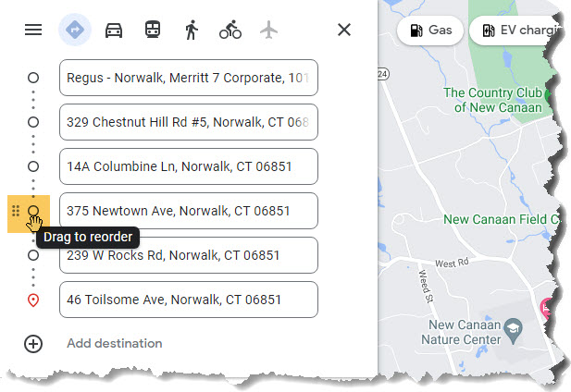Image resolution: width=571 pixels, height=392 pixels.
Task: Click the drag handle beside 375 Newtown Ave
Action: pos(17,212)
